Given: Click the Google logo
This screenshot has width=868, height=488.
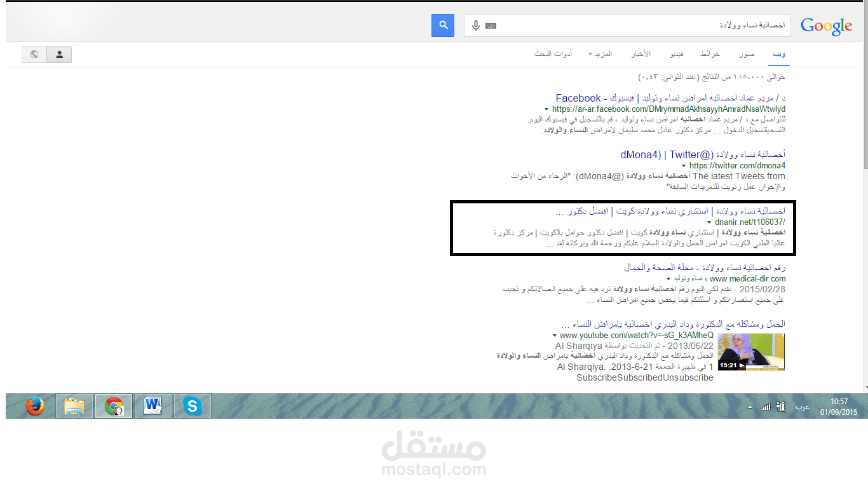Looking at the screenshot, I should click(826, 26).
